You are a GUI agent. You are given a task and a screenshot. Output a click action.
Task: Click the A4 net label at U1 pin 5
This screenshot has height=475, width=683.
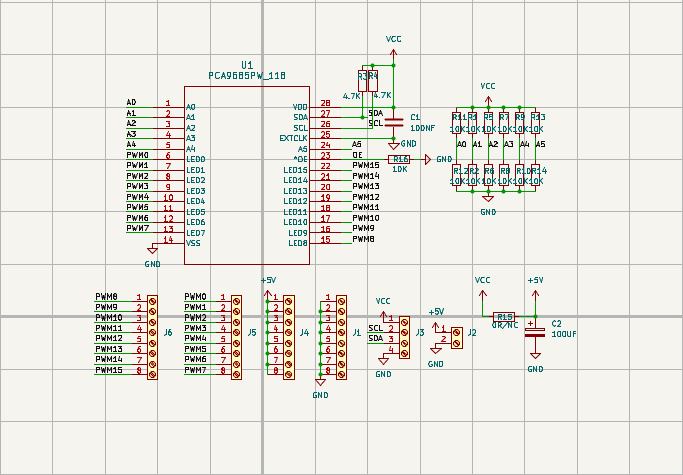pyautogui.click(x=131, y=144)
